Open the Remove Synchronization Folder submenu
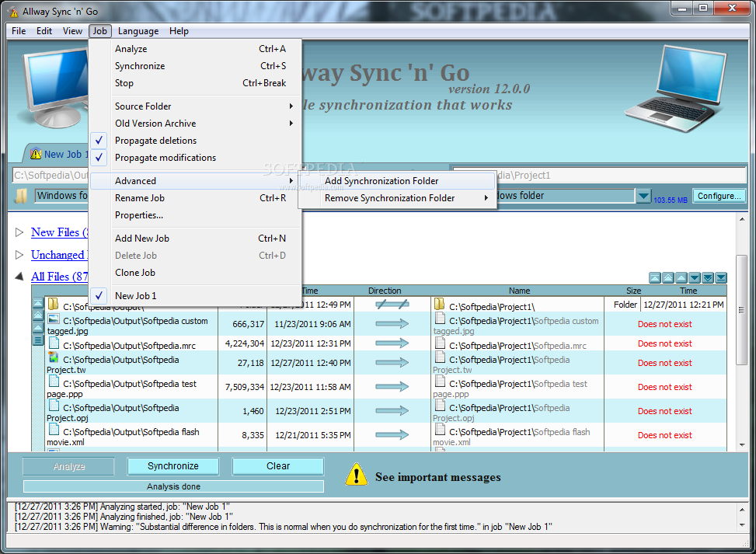The image size is (756, 554). coord(398,198)
